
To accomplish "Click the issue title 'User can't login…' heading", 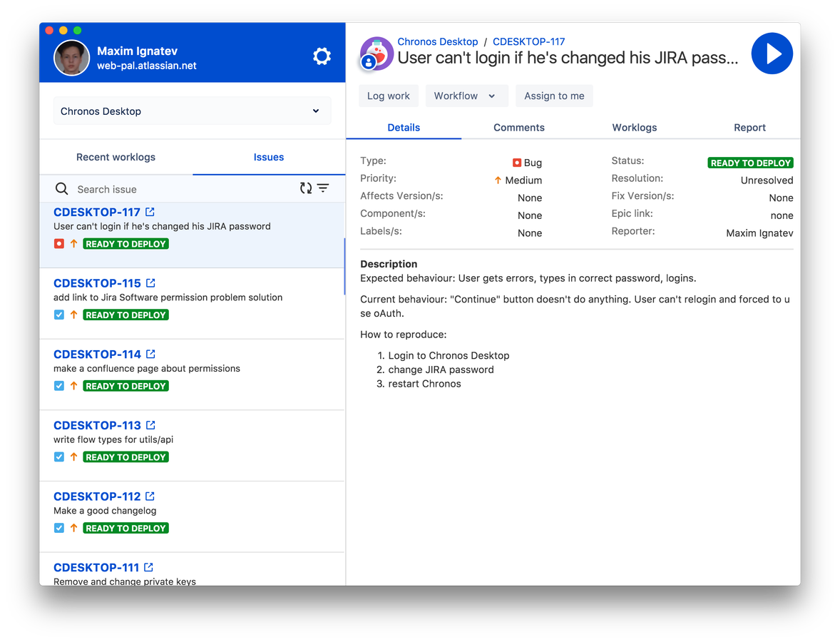I will point(568,58).
